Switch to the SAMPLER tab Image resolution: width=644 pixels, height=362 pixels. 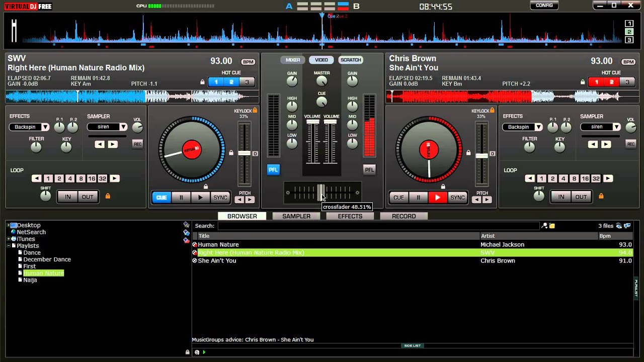click(x=296, y=216)
